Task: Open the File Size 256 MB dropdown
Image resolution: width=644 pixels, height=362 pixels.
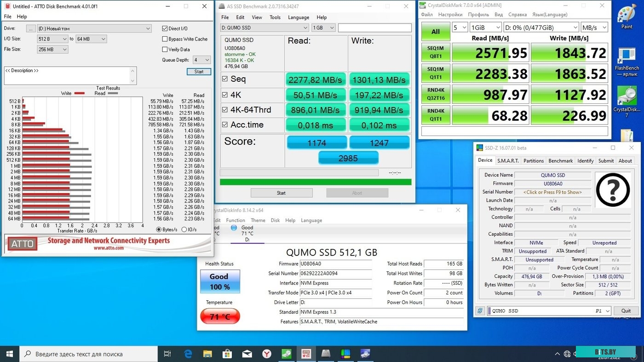Action: point(52,50)
